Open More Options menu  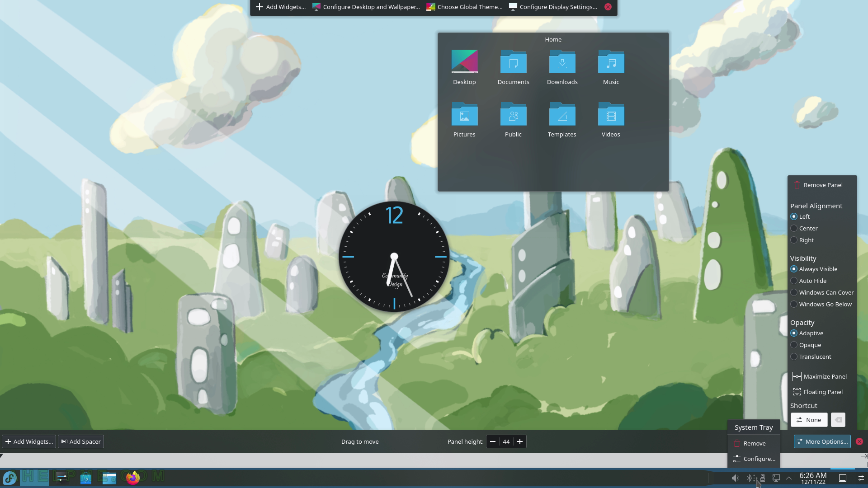click(822, 441)
